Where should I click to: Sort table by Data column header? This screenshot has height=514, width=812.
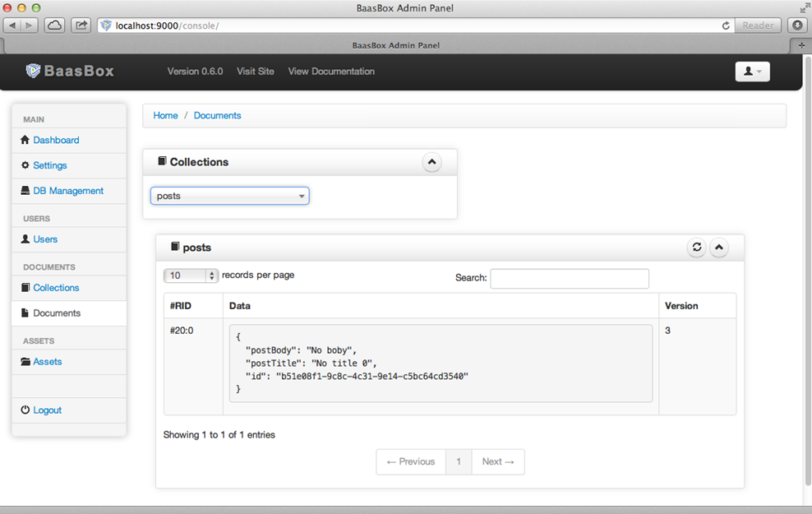pyautogui.click(x=441, y=306)
